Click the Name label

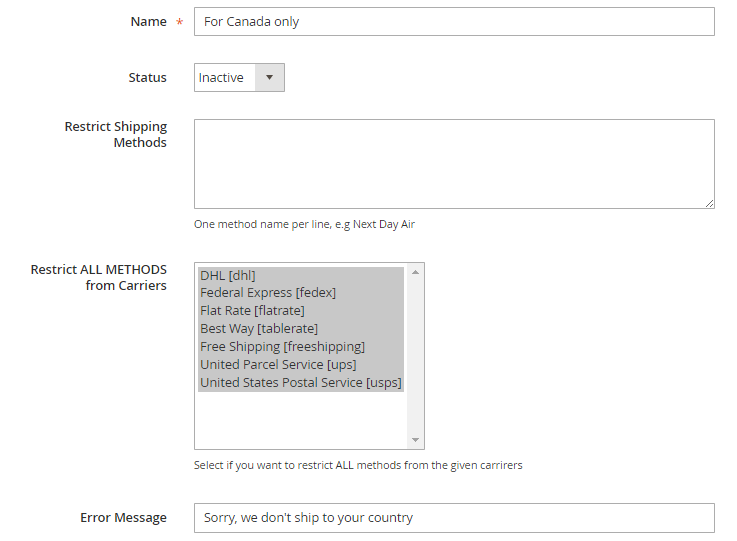click(149, 22)
